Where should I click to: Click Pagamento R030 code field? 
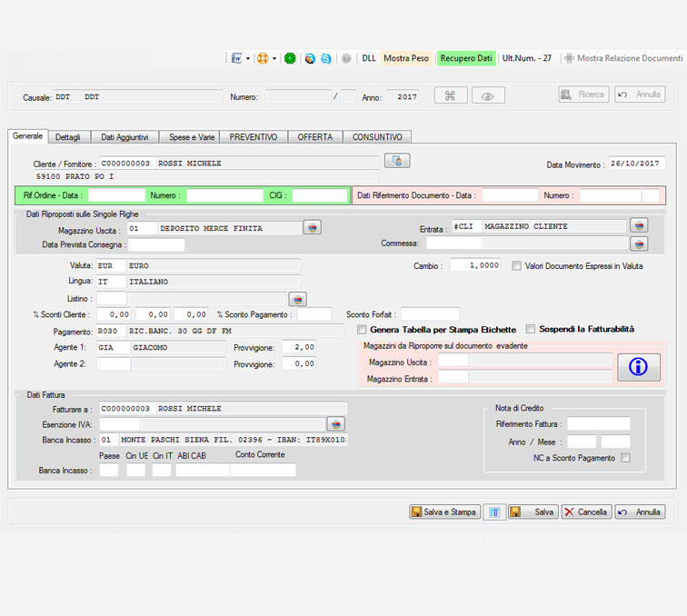(111, 331)
